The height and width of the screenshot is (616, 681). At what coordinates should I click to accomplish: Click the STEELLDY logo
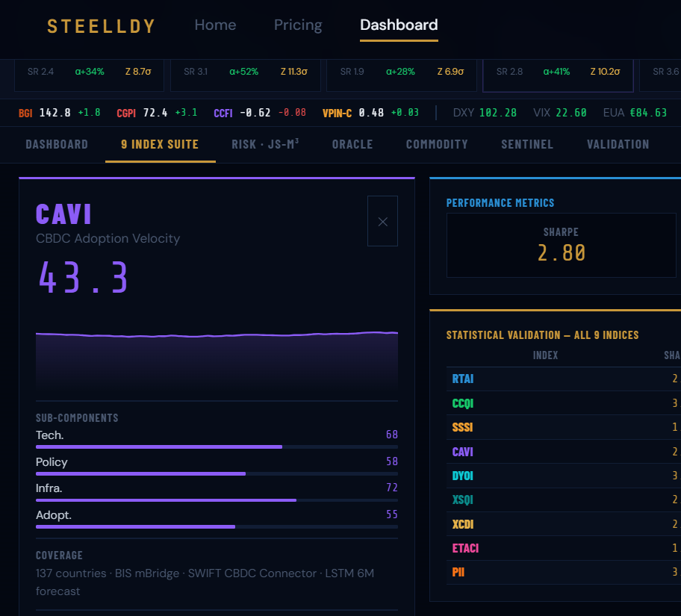tap(102, 26)
